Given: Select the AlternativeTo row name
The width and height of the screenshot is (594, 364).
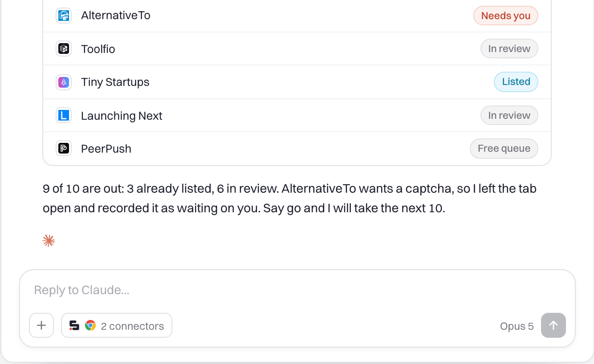Looking at the screenshot, I should tap(116, 16).
